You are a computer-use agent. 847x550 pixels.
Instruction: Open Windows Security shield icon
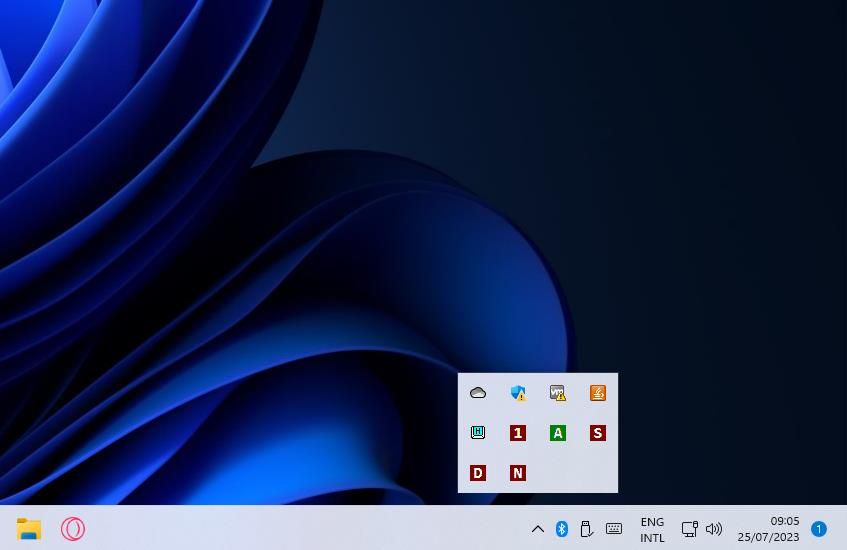point(517,393)
